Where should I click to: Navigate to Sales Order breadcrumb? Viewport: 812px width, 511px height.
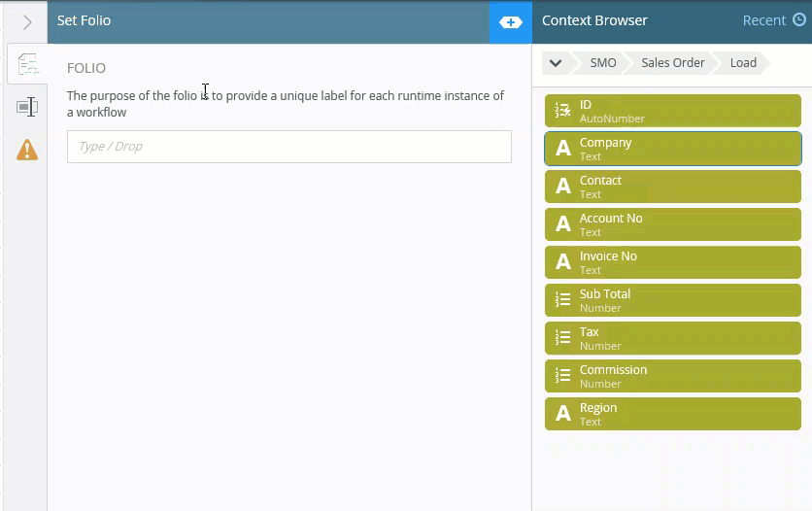672,63
